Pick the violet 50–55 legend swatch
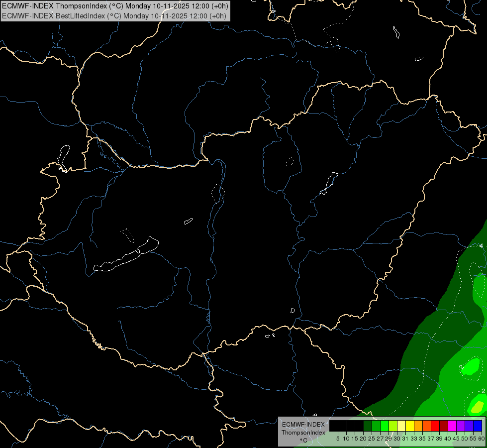The image size is (487, 448). click(x=469, y=426)
